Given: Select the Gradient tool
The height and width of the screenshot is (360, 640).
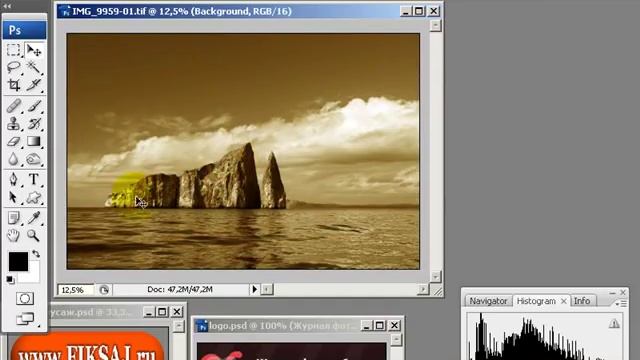Looking at the screenshot, I should coord(34,141).
